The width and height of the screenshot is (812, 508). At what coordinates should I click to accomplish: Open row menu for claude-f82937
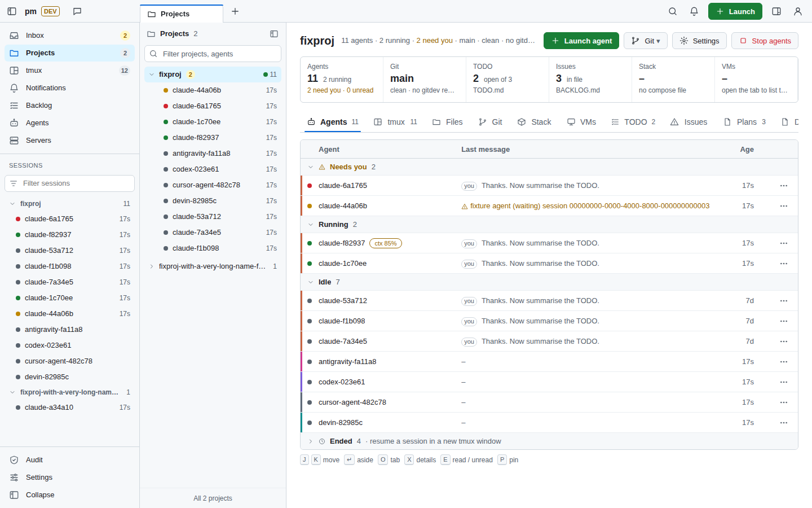pyautogui.click(x=784, y=243)
